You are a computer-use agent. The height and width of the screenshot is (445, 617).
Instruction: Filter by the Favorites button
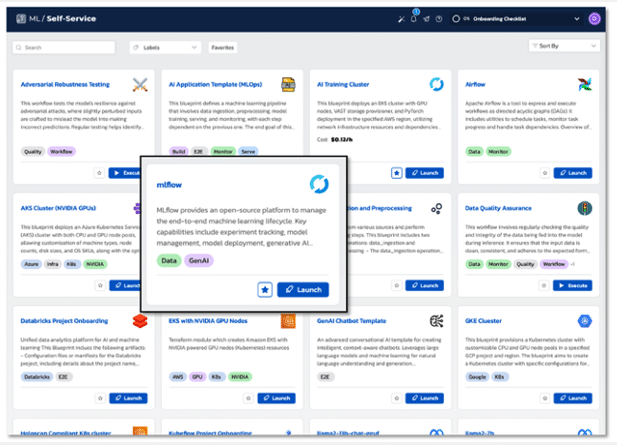pyautogui.click(x=223, y=47)
